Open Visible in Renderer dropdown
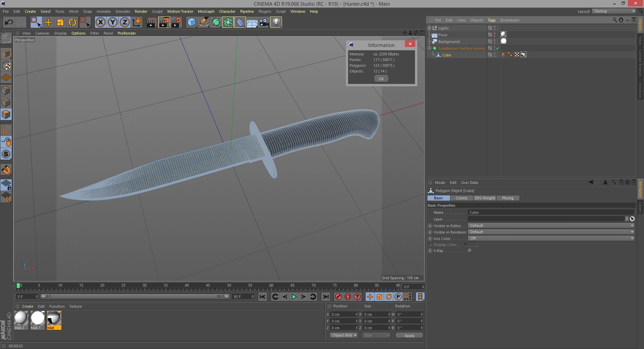Viewport: 644px width, 349px height. click(551, 232)
